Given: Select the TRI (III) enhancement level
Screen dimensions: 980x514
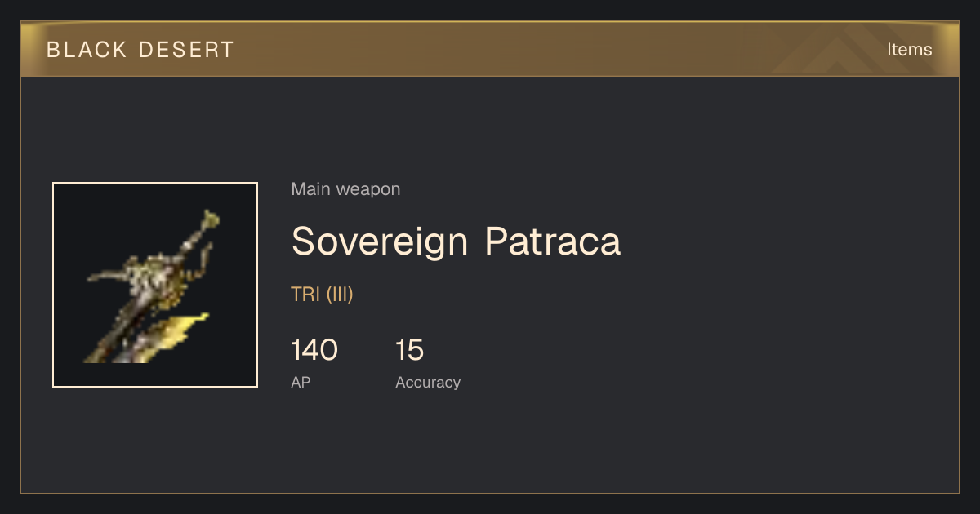Looking at the screenshot, I should pyautogui.click(x=322, y=295).
